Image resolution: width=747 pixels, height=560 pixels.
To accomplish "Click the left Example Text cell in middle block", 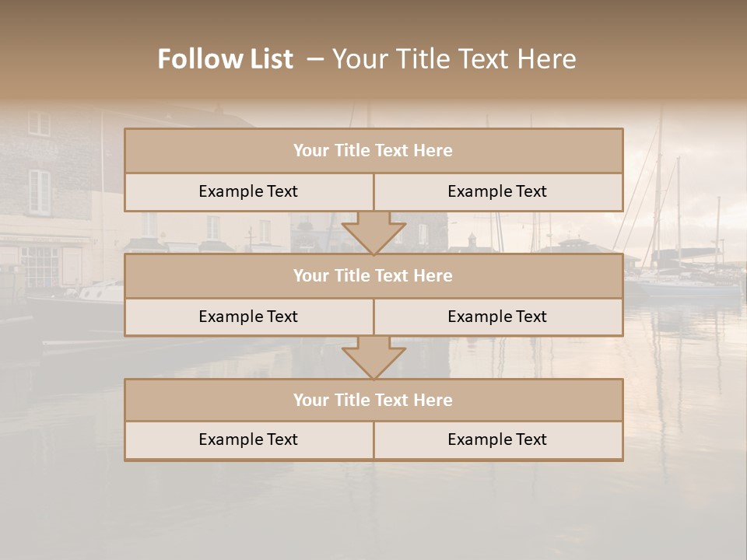I will [x=248, y=317].
